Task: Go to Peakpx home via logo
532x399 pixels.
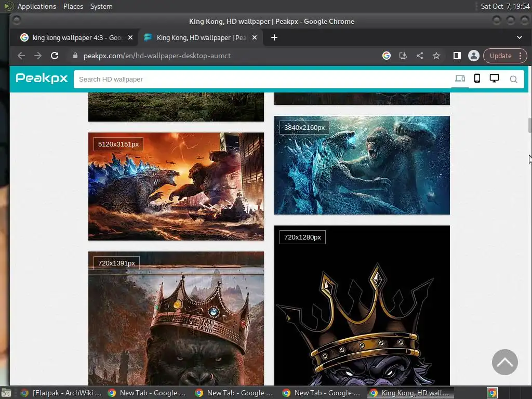Action: click(x=42, y=78)
